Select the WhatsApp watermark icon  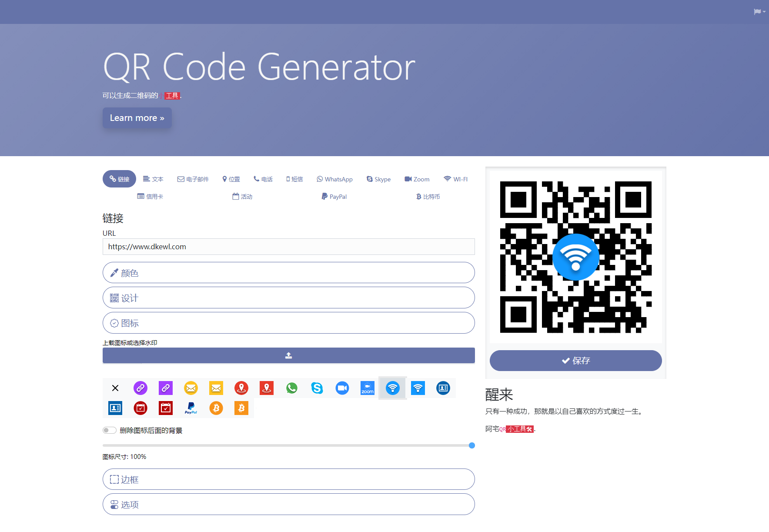(x=292, y=388)
